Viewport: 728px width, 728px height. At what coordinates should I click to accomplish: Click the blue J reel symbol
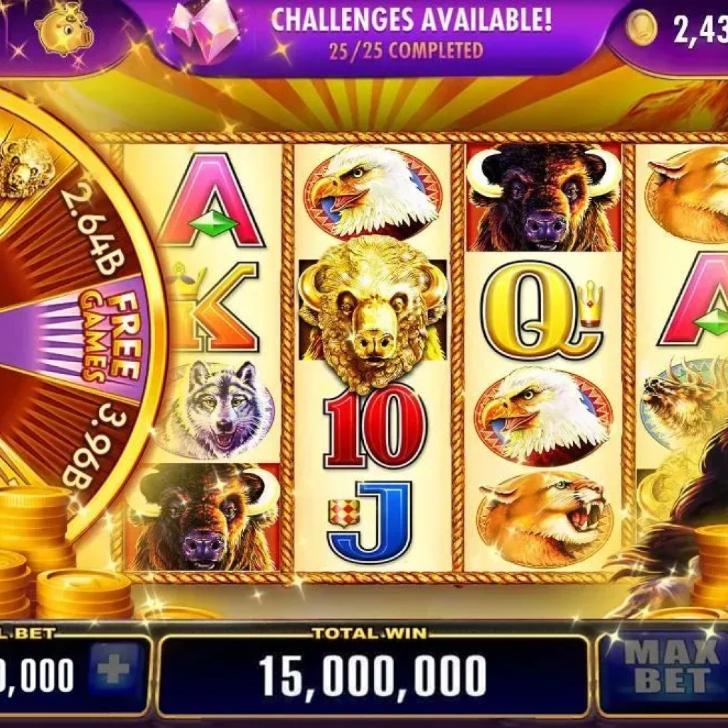[x=370, y=521]
